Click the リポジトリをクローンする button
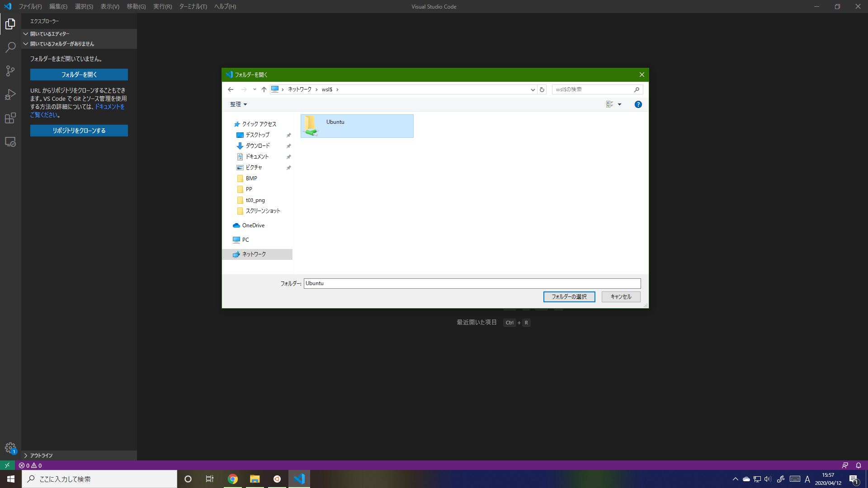 (x=79, y=131)
